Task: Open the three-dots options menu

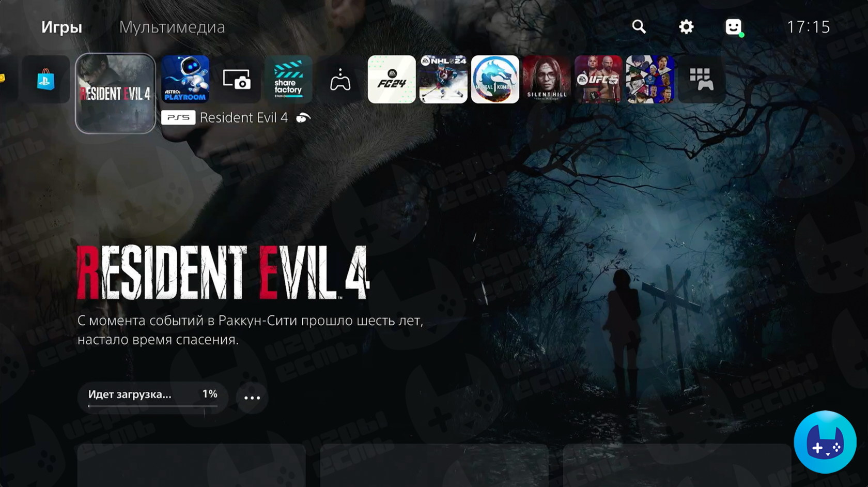Action: click(x=252, y=398)
